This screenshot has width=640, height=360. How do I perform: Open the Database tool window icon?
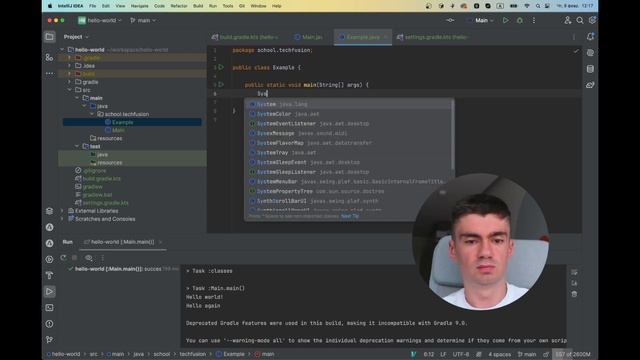tap(590, 69)
